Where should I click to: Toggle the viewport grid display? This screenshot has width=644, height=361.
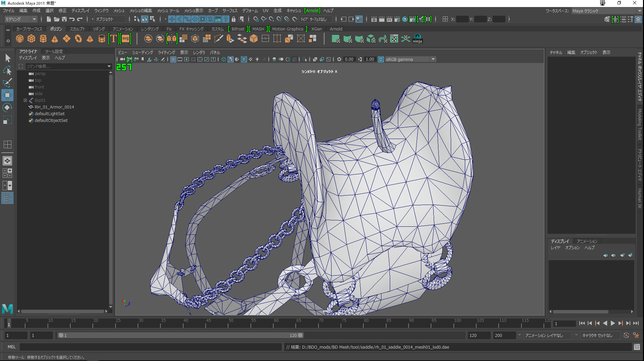(173, 59)
